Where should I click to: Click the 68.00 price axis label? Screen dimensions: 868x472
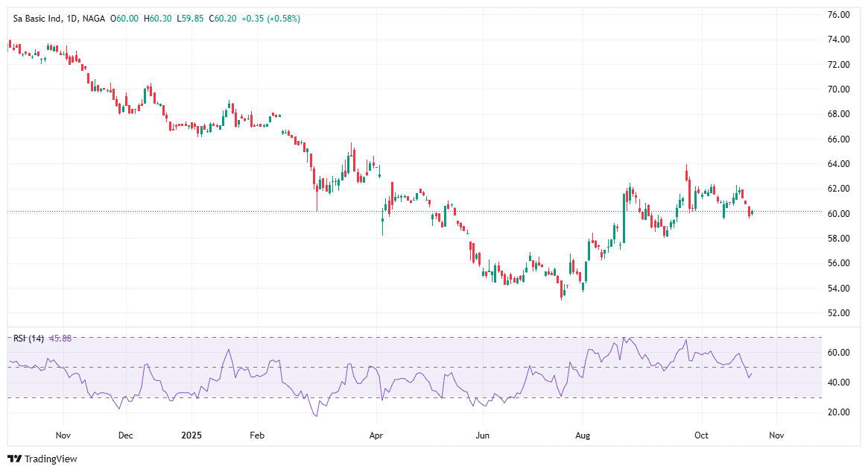pyautogui.click(x=839, y=114)
